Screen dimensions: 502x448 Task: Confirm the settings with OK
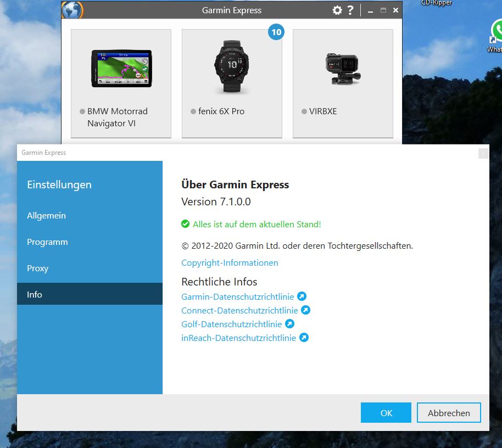(x=386, y=413)
